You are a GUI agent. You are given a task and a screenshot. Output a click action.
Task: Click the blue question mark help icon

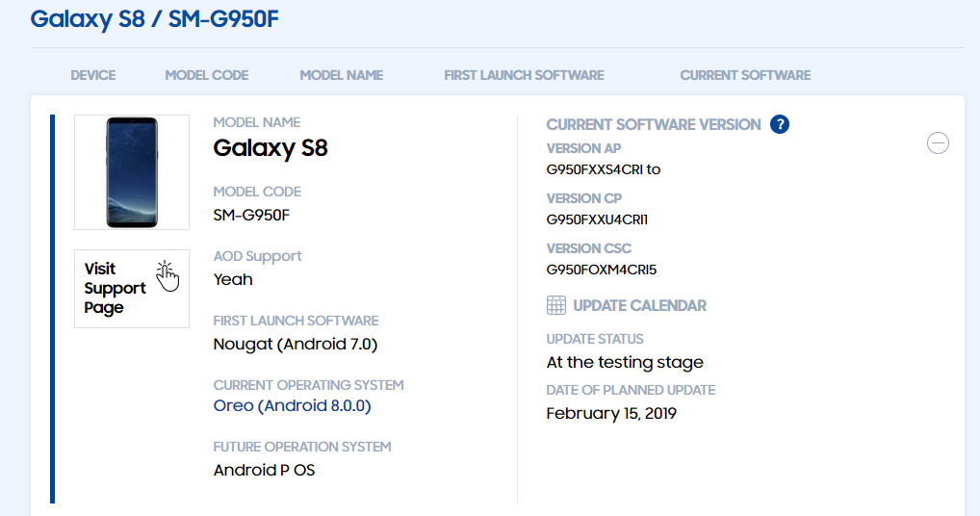780,124
